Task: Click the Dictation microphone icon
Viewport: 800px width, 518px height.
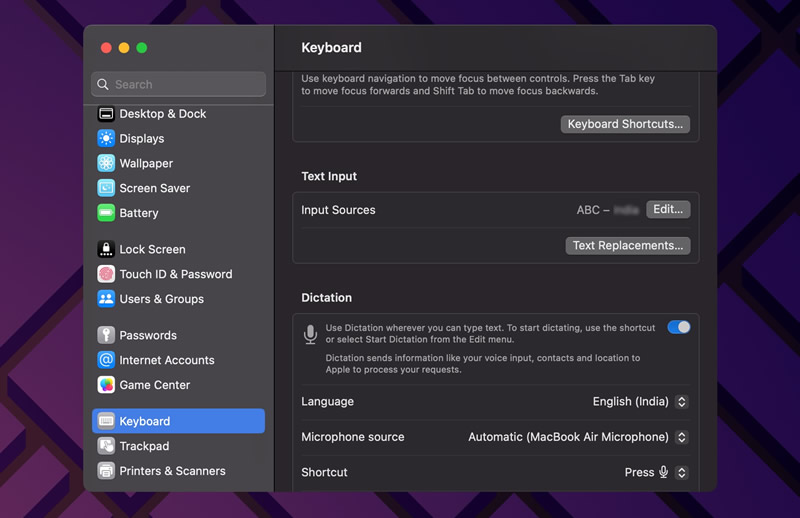Action: pos(310,334)
